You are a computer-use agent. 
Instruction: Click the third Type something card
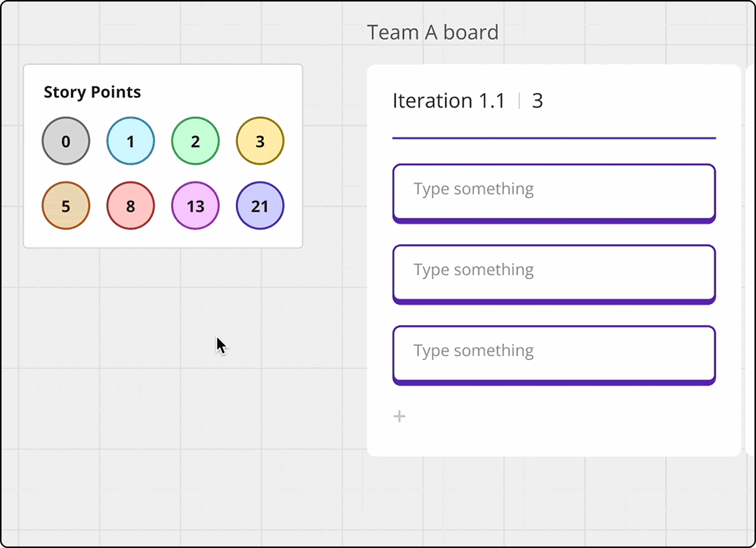554,356
